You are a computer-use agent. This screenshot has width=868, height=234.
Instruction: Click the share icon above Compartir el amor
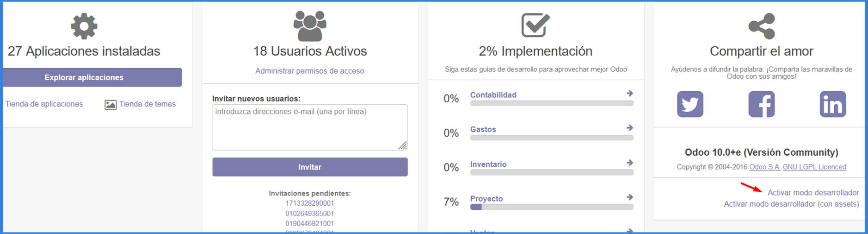click(761, 26)
